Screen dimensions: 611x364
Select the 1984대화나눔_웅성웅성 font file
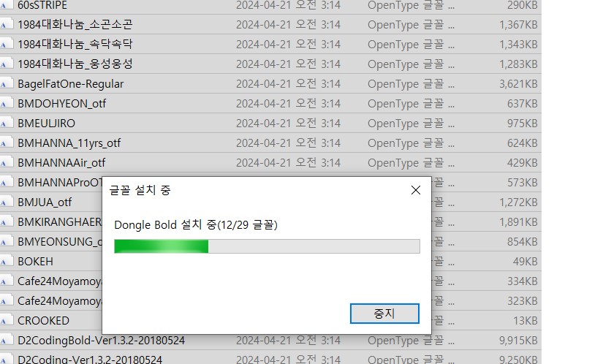coord(75,64)
